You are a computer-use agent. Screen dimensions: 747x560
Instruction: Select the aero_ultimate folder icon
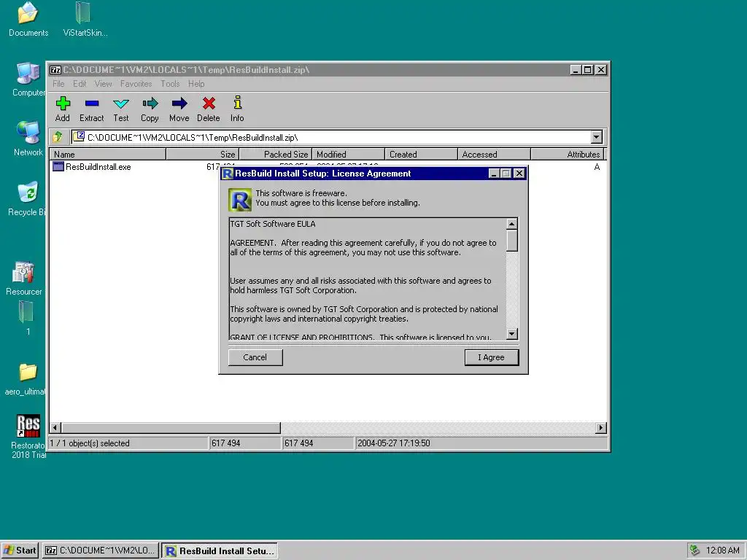pos(28,372)
